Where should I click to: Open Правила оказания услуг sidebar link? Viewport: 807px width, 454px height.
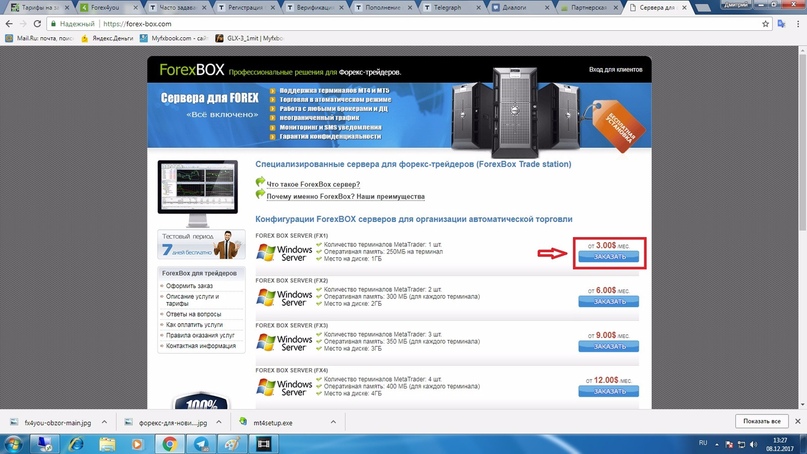pyautogui.click(x=200, y=336)
